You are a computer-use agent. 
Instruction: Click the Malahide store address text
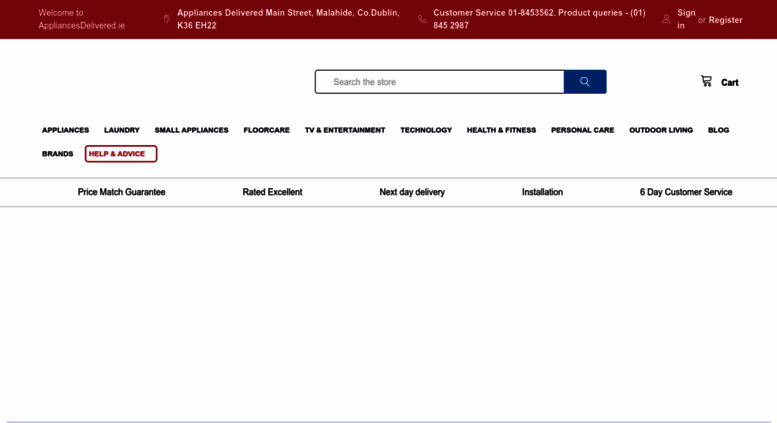point(288,19)
